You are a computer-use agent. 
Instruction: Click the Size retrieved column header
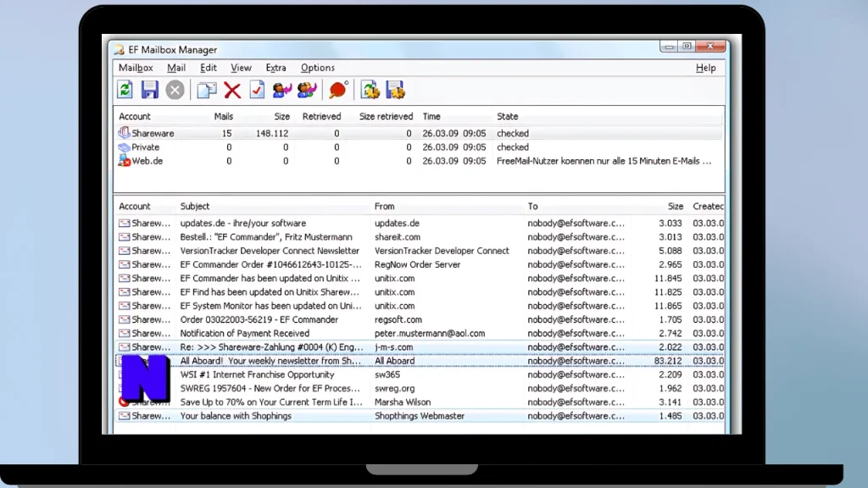click(386, 116)
